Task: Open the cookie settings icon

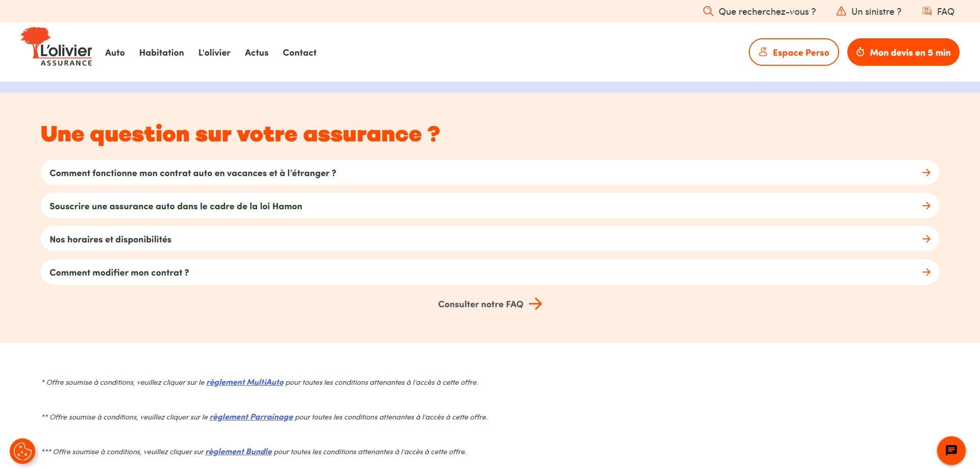Action: tap(22, 451)
